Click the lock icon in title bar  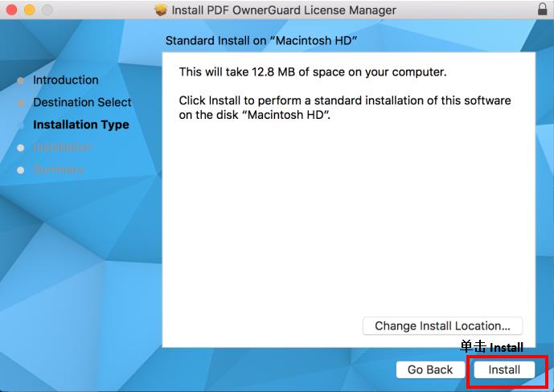click(x=542, y=9)
